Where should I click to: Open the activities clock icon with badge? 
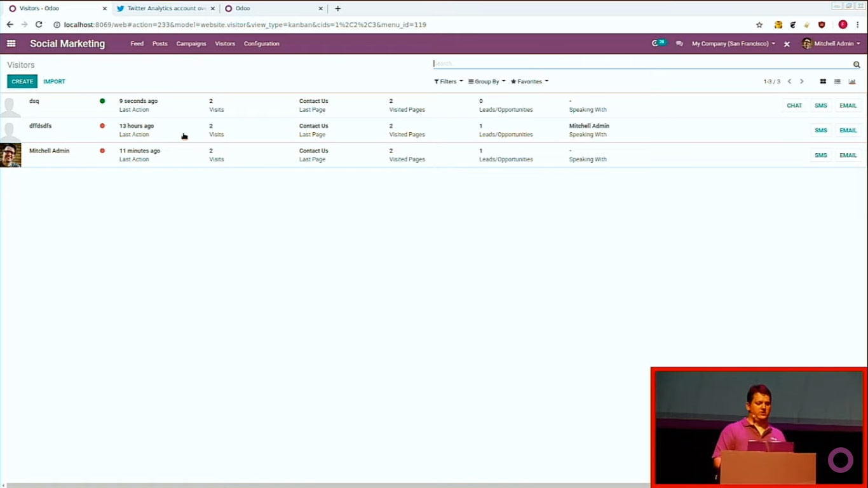[658, 43]
